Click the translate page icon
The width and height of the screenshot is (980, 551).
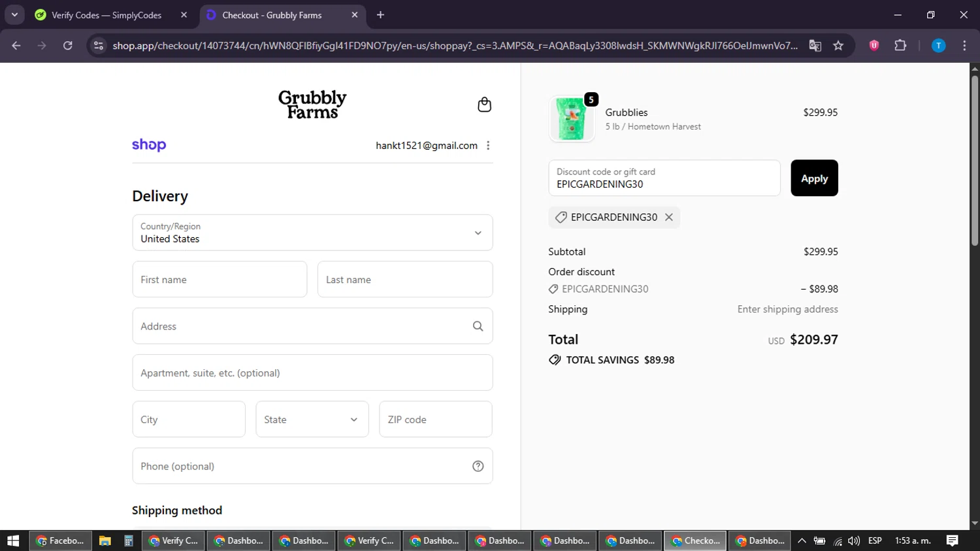pos(815,45)
